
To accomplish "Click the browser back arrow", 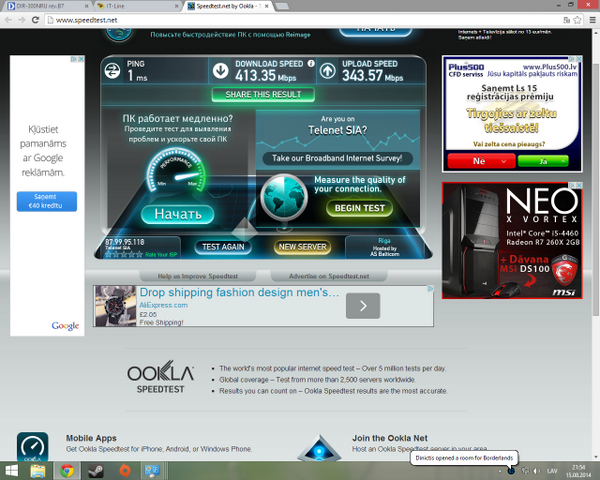I will point(8,20).
